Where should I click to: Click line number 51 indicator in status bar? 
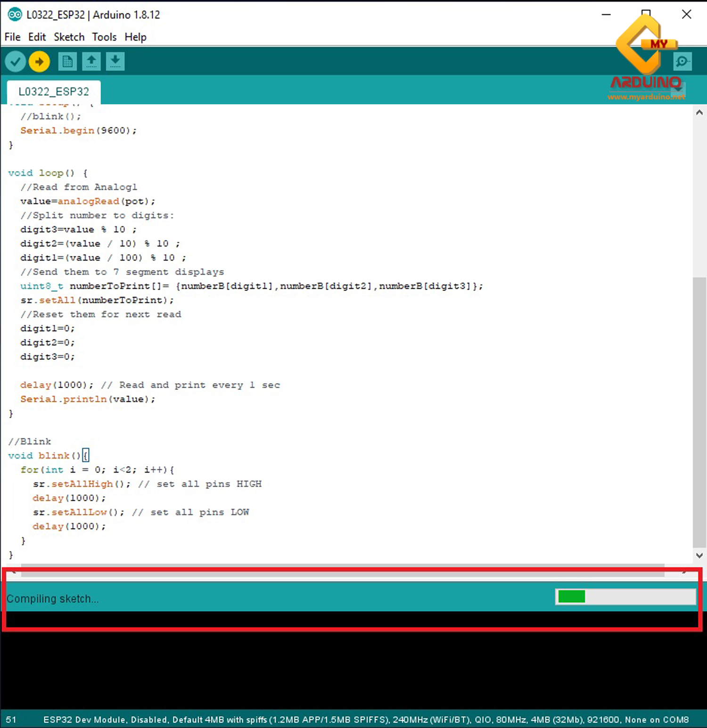[x=12, y=720]
